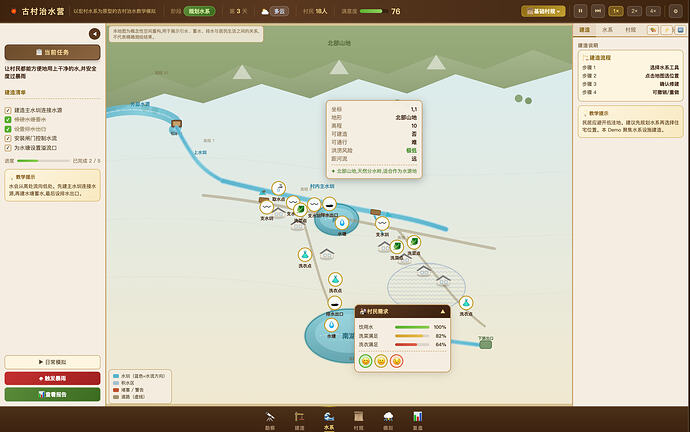Switch to the 建造 tab in right panel
This screenshot has height=432, width=690.
tap(584, 29)
